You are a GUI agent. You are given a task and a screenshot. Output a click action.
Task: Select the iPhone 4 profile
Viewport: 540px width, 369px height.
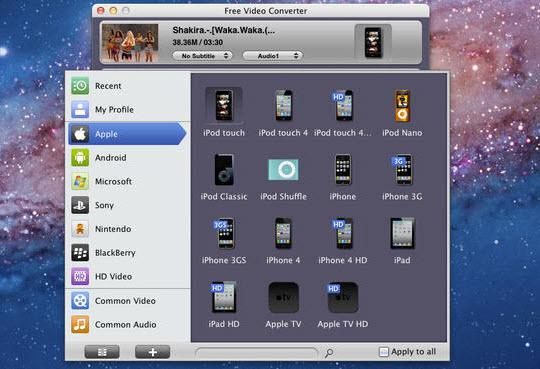283,240
